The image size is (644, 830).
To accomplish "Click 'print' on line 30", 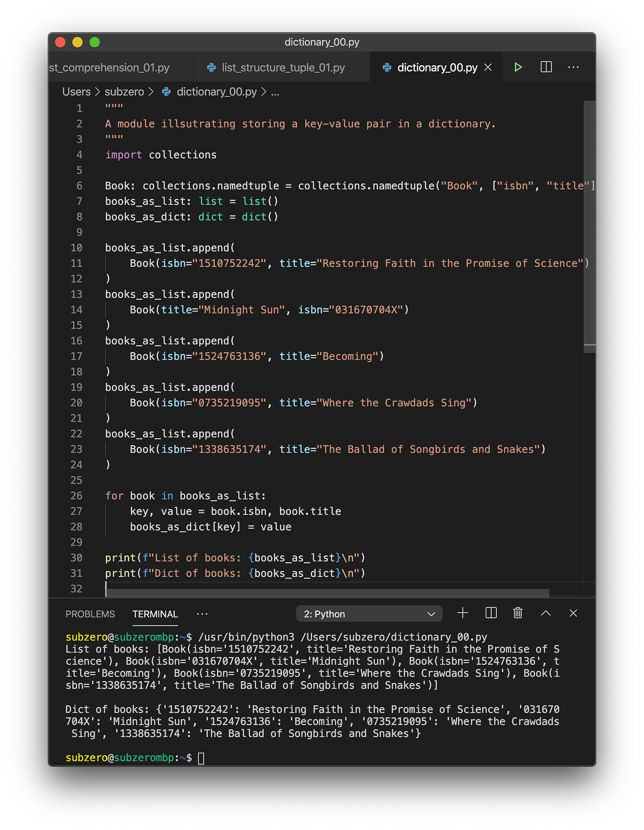I will 121,558.
